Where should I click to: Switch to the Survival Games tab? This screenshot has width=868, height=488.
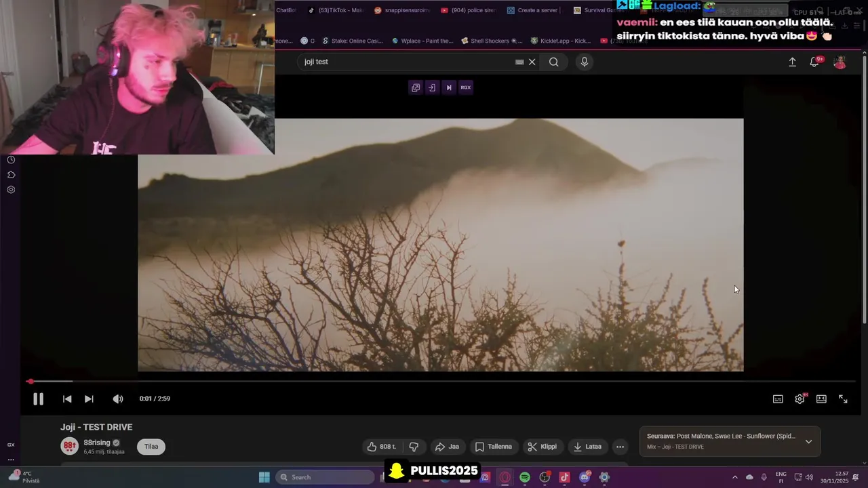click(599, 10)
